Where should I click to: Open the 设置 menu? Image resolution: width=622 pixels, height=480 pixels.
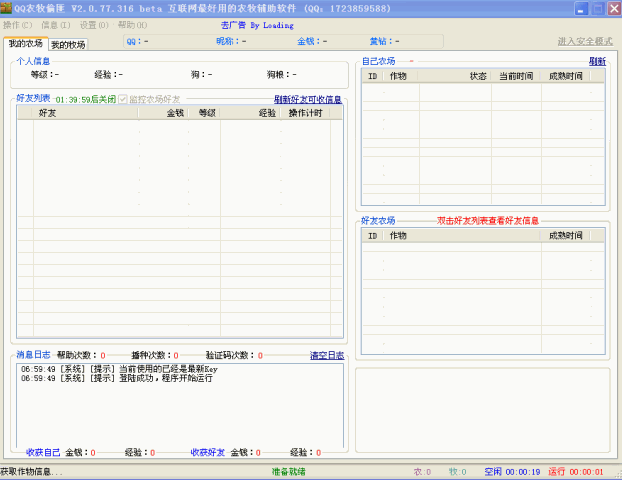(94, 25)
